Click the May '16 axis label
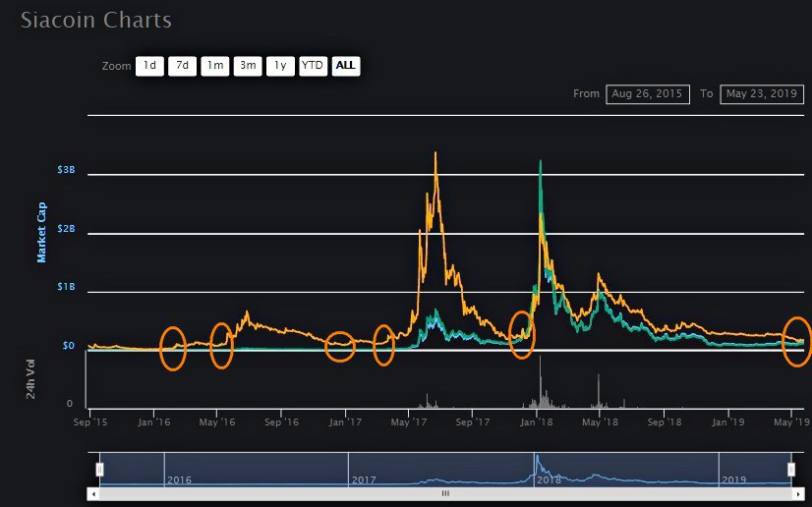 [x=217, y=422]
